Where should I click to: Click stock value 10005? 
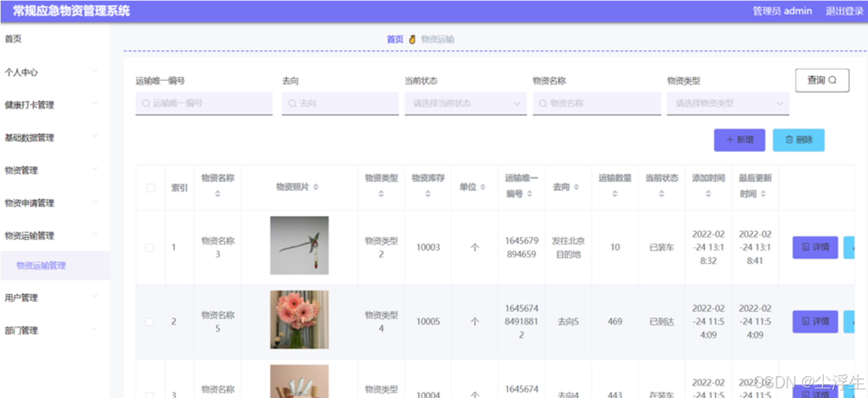pos(428,322)
